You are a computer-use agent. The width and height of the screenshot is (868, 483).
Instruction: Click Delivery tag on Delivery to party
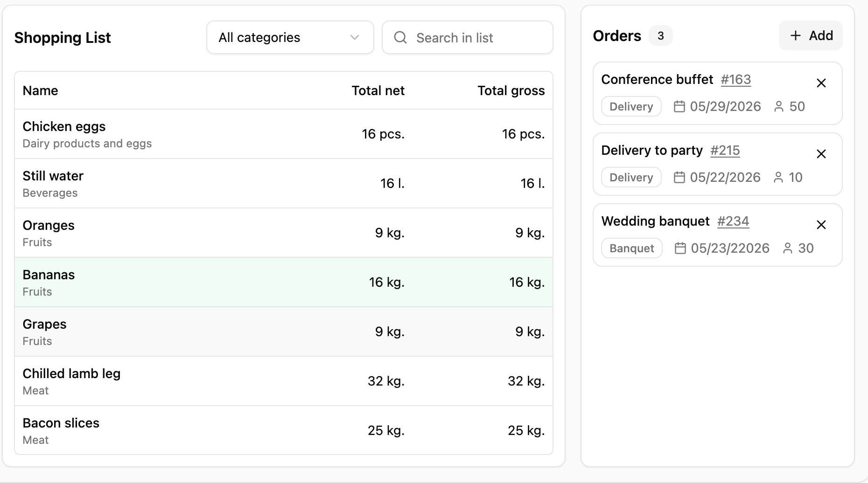(631, 177)
